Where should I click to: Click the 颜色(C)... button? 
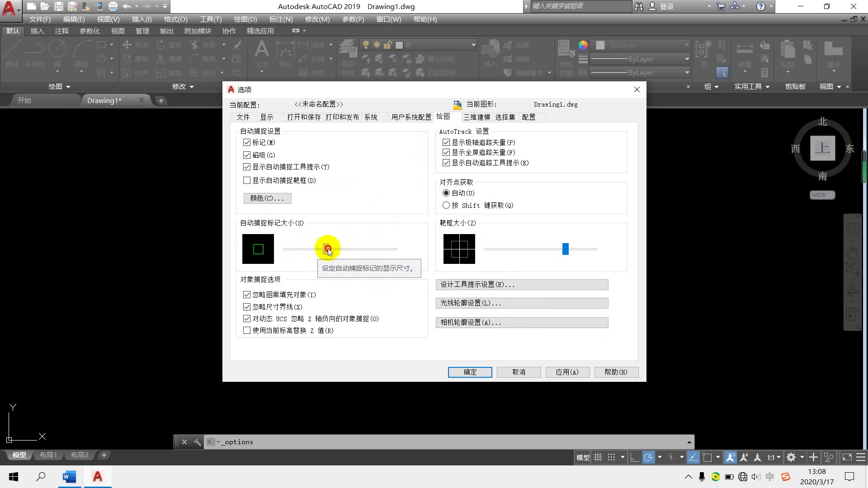click(x=267, y=198)
